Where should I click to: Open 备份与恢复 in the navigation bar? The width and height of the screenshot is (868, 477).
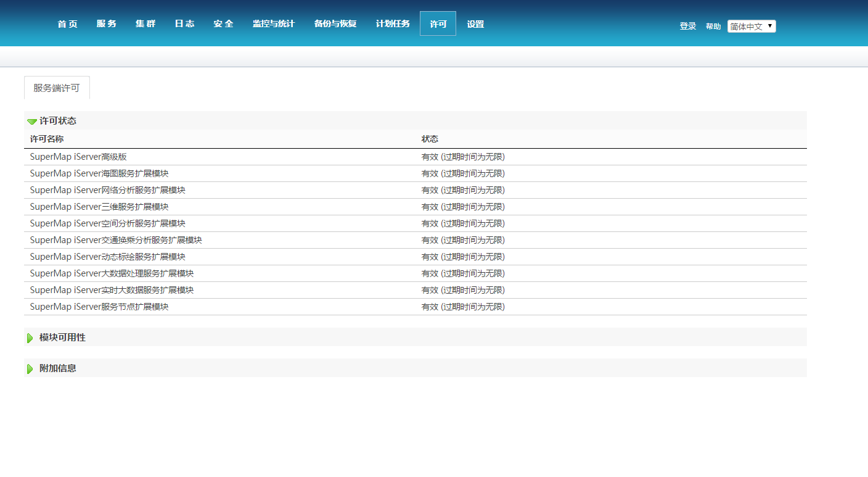(335, 24)
